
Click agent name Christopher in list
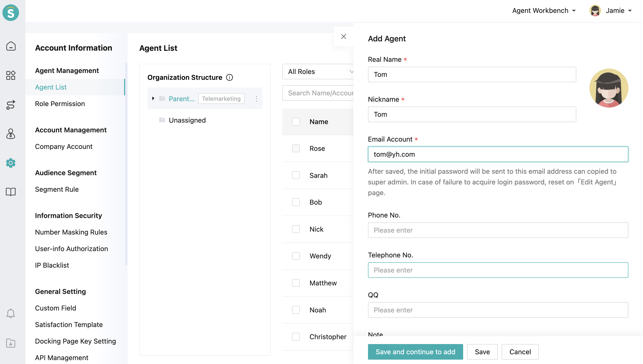(x=328, y=337)
